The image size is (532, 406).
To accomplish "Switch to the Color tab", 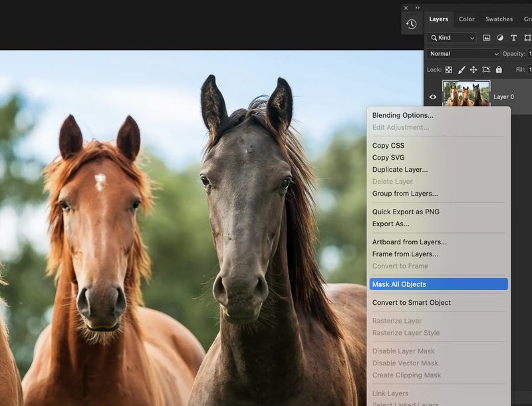I will tap(466, 19).
